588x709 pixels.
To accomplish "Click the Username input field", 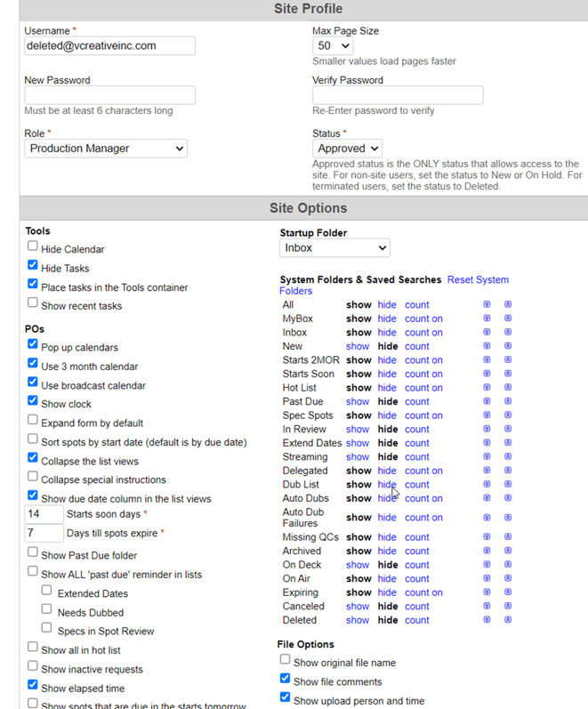I will tap(110, 45).
